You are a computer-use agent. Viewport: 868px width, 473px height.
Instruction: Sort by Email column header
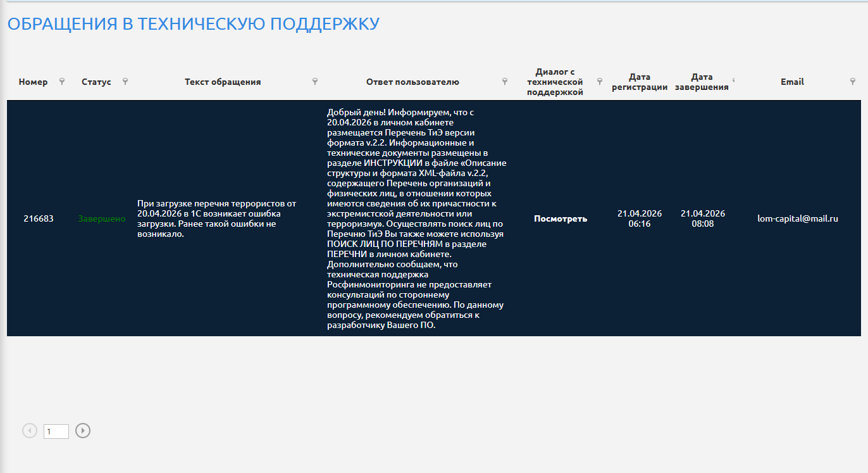pyautogui.click(x=792, y=82)
